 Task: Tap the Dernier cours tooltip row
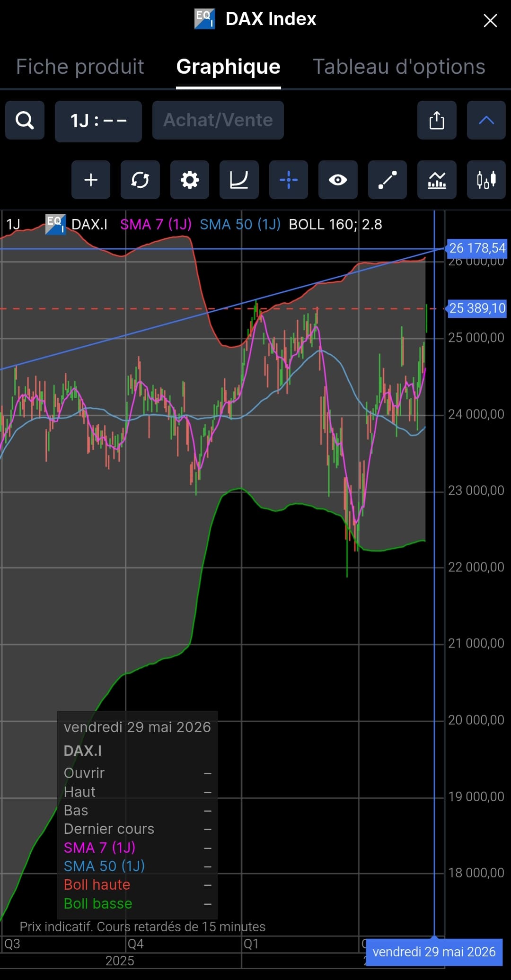137,829
